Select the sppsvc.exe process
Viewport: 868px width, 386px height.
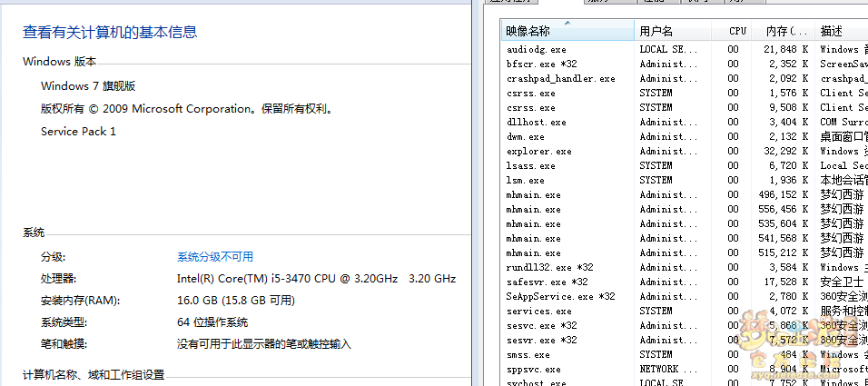(x=685, y=370)
